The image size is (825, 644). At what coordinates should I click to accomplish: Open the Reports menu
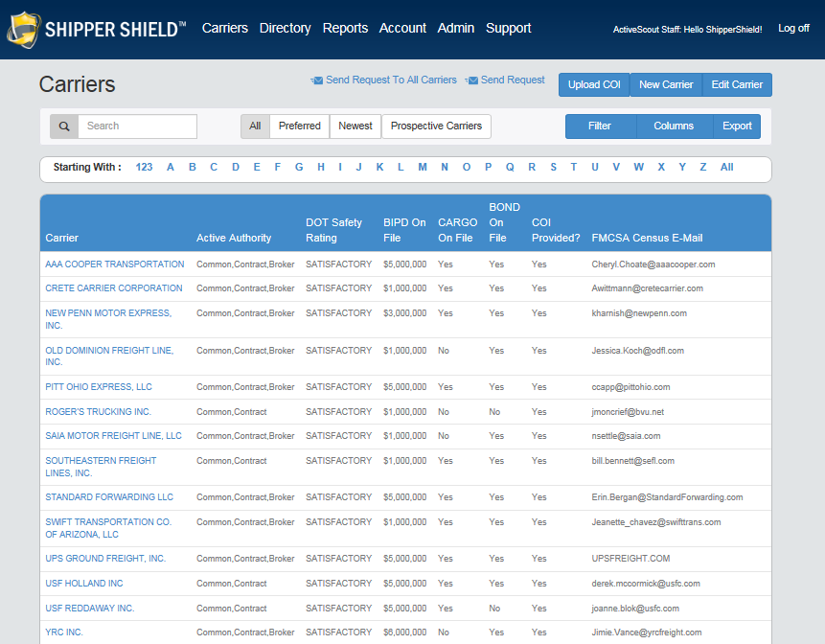[x=345, y=29]
